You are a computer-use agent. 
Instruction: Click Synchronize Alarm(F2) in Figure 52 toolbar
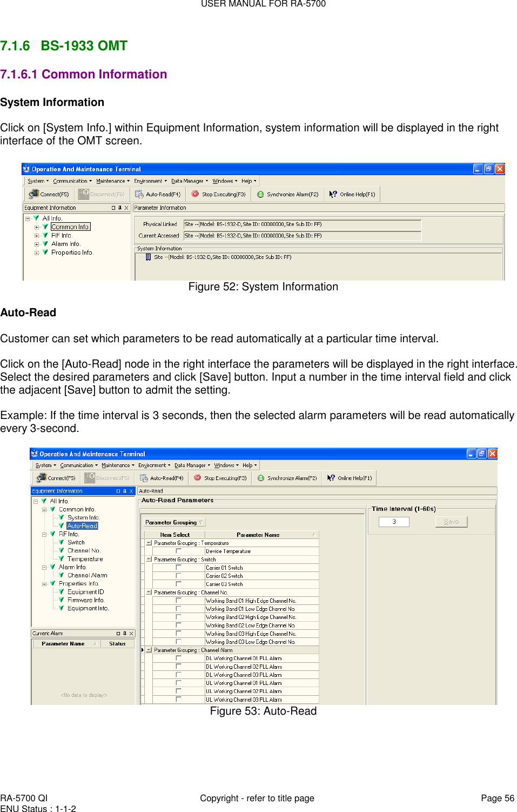point(287,194)
